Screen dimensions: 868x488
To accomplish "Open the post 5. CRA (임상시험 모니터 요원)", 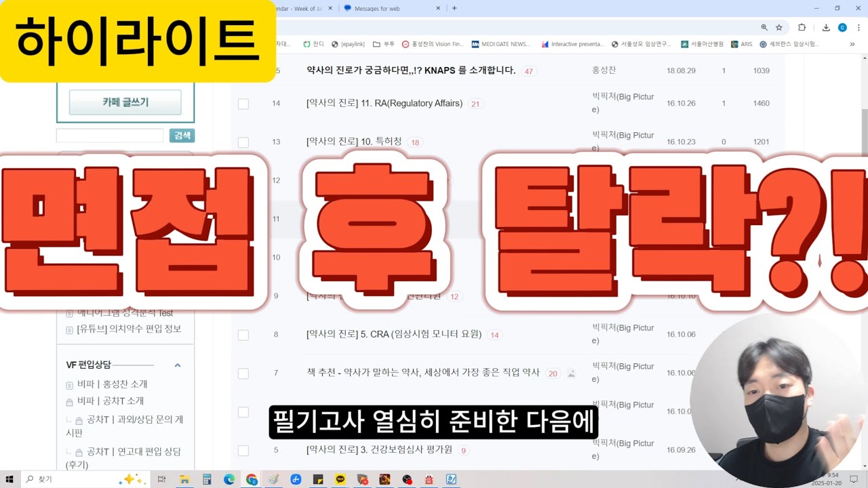I will pos(394,334).
